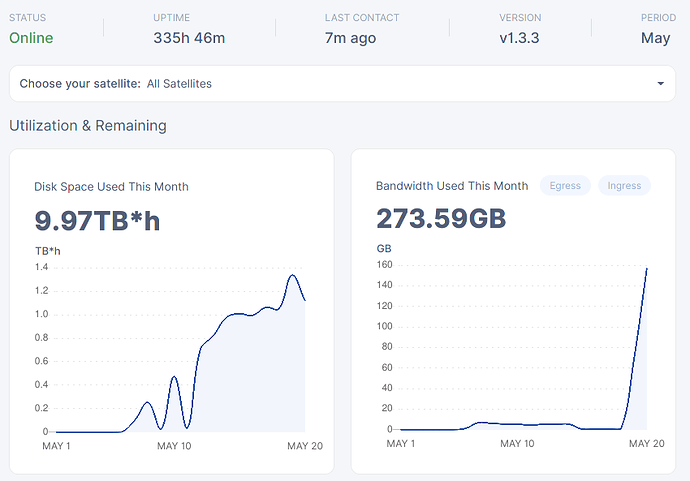This screenshot has width=690, height=481.
Task: Click the "Utilization & Remaining" heading
Action: [88, 126]
